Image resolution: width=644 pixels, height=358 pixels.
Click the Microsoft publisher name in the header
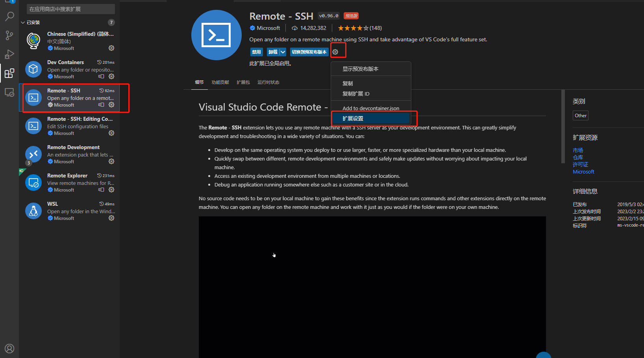coord(268,28)
